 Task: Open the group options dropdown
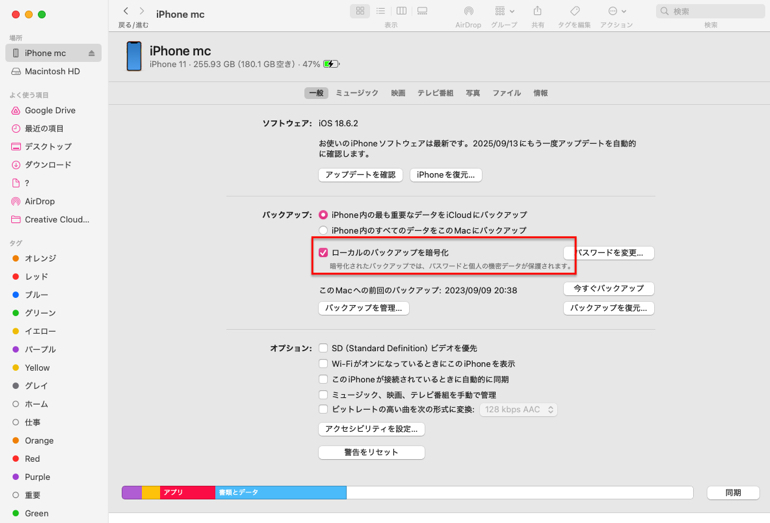coord(504,11)
